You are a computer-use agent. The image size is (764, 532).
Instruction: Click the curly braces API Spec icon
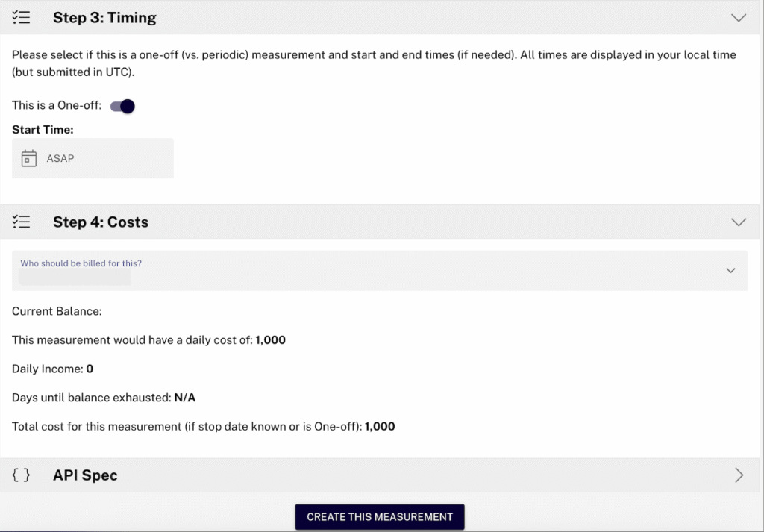click(x=21, y=475)
